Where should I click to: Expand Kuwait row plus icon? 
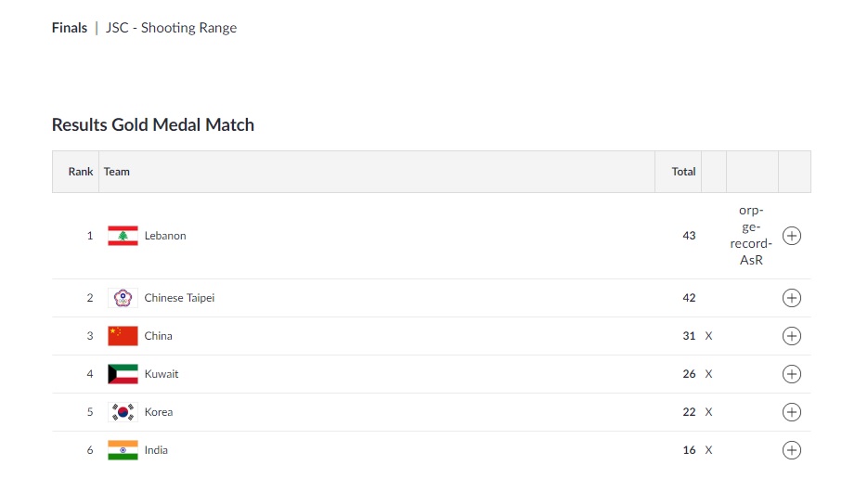tap(792, 374)
